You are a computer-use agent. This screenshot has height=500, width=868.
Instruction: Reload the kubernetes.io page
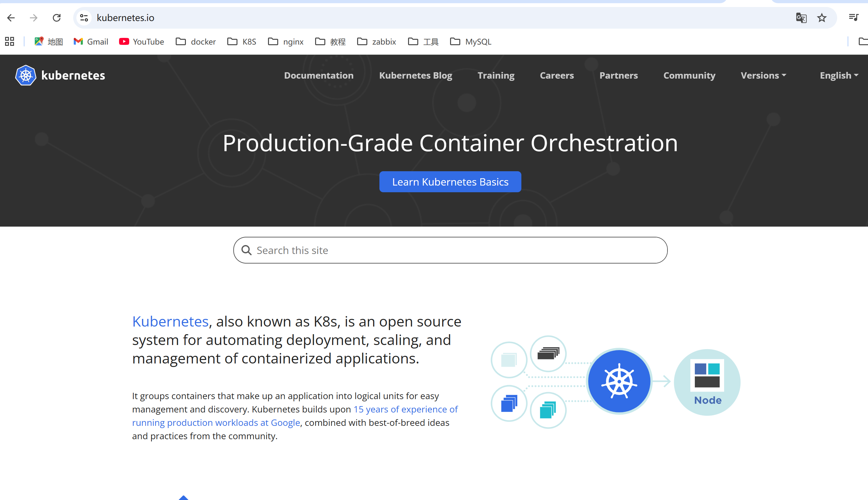click(x=57, y=18)
